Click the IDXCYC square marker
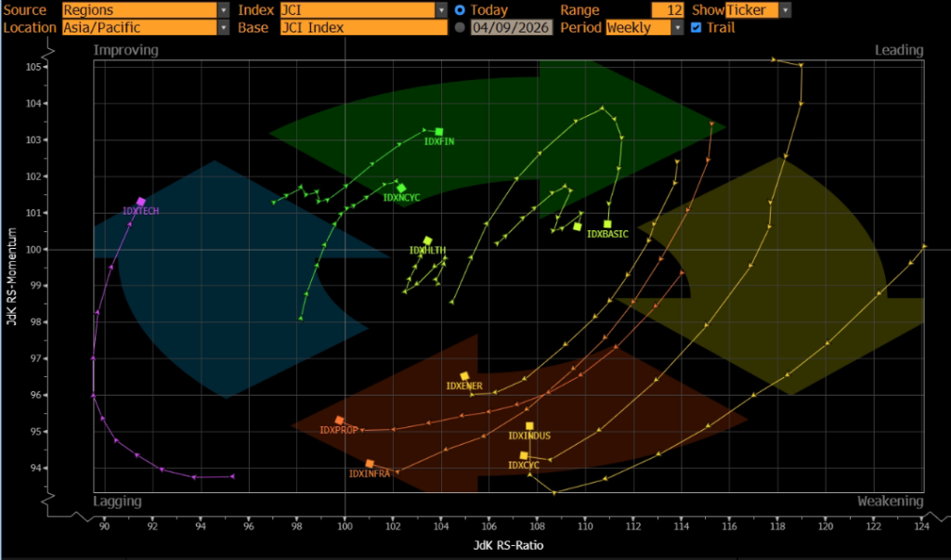Viewport: 951px width, 560px height. tap(524, 455)
